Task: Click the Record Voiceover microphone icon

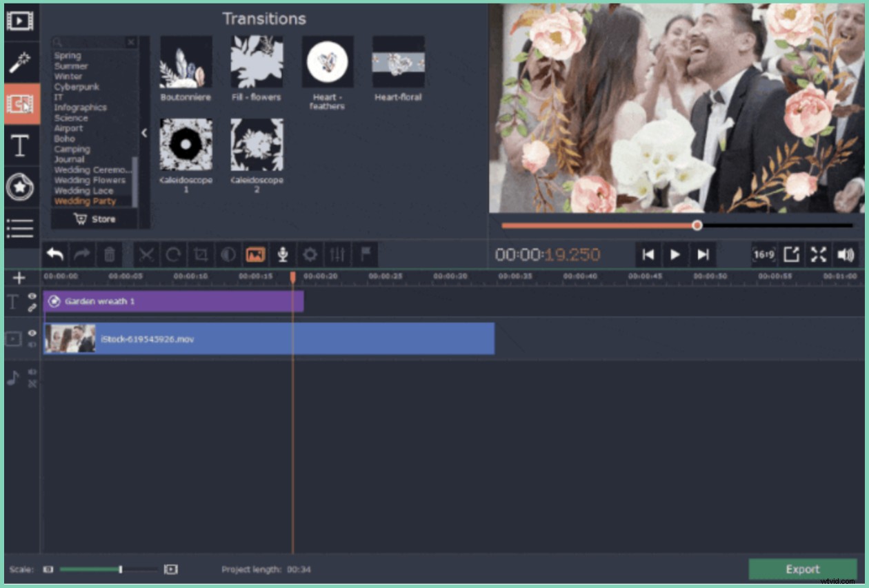Action: pyautogui.click(x=283, y=254)
